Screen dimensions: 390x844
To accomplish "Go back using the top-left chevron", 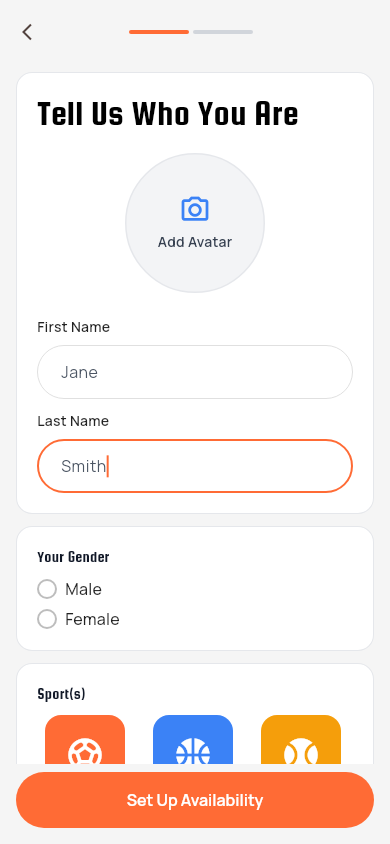I will (27, 32).
